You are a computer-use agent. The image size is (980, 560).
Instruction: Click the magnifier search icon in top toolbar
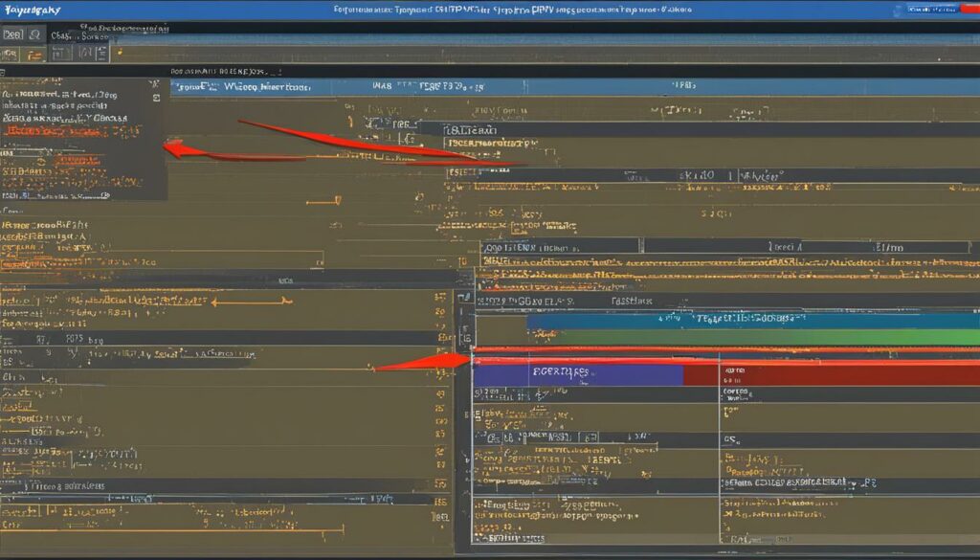[34, 34]
